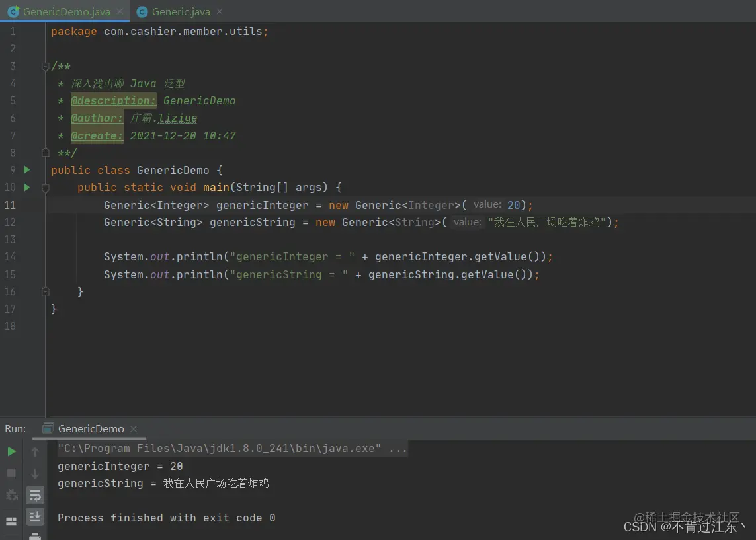Close the GenericDemo.java editor tab
Viewport: 756px width, 540px height.
coord(120,11)
